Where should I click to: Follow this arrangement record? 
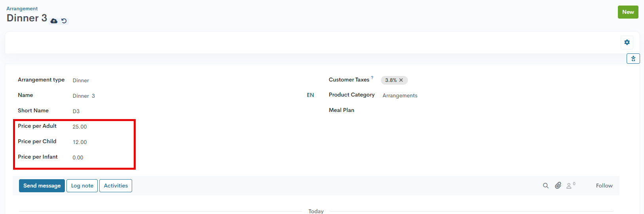[604, 186]
